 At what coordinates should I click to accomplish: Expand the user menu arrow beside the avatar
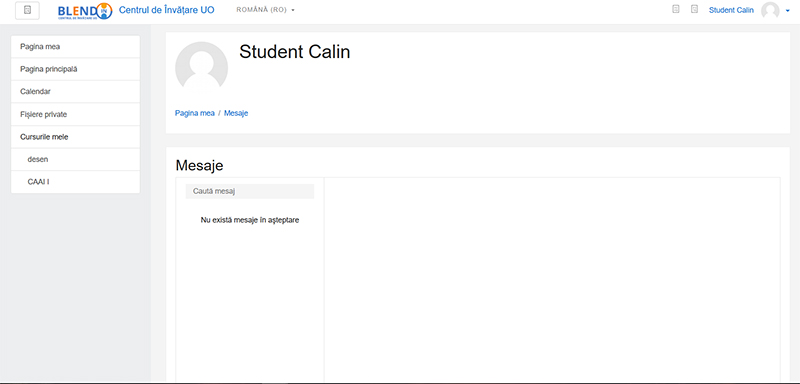pyautogui.click(x=788, y=11)
